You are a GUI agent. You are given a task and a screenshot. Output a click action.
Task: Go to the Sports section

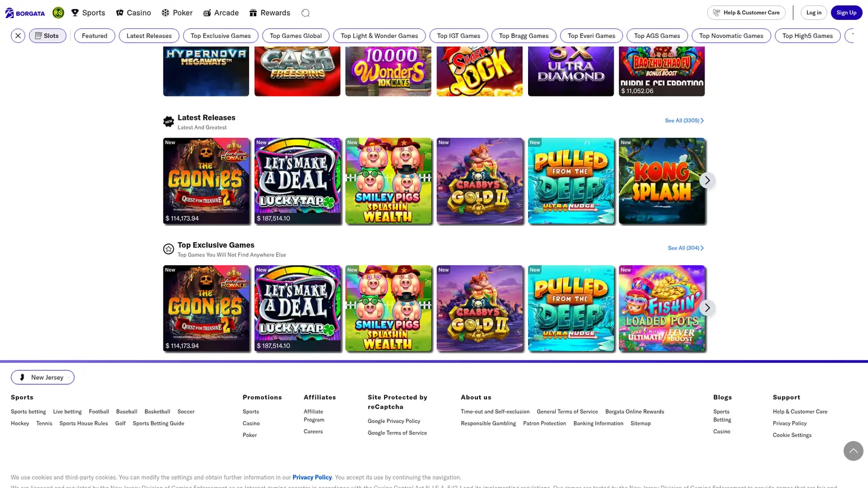pos(88,13)
